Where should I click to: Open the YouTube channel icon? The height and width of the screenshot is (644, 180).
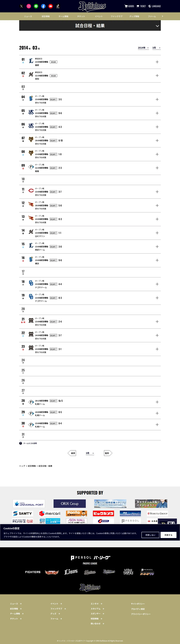[x=50, y=6]
